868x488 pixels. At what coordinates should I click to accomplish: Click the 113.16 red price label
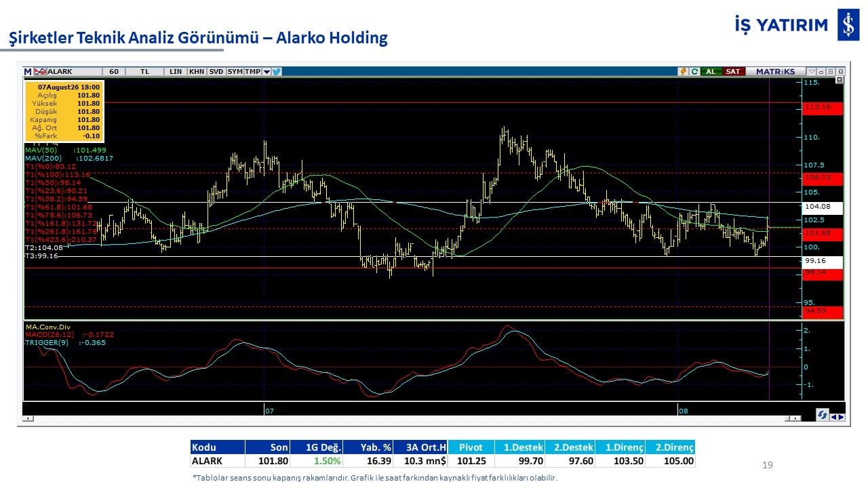pyautogui.click(x=822, y=108)
